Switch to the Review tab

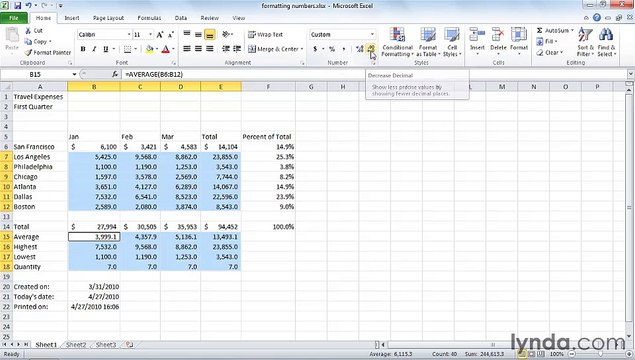click(209, 18)
